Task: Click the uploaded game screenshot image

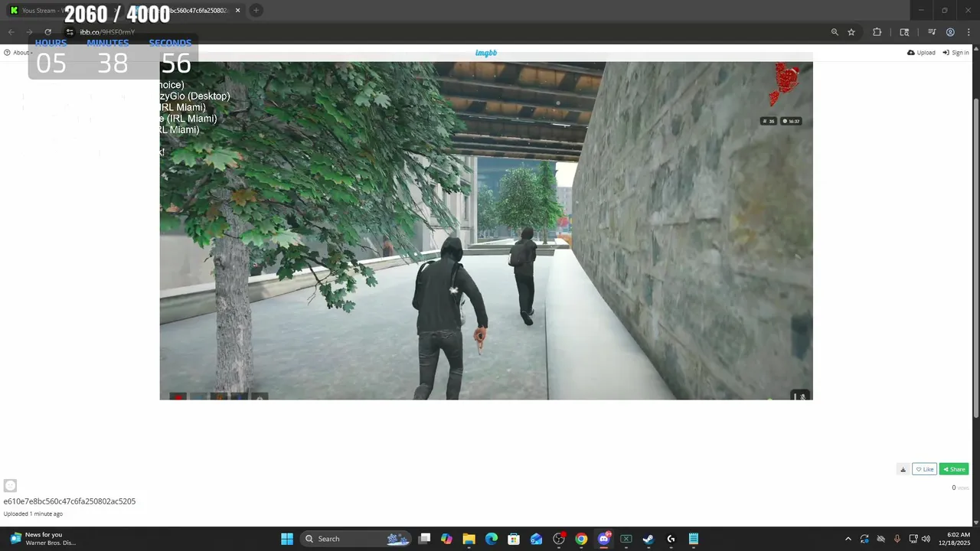Action: [486, 230]
